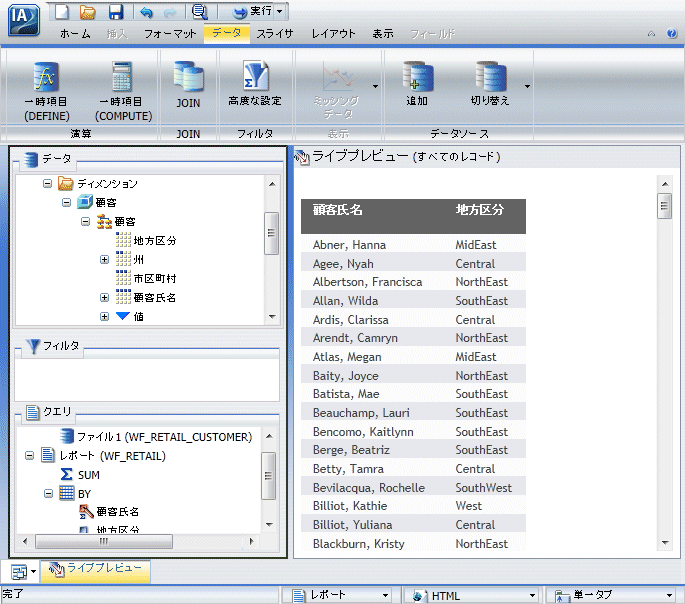Screen dimensions: 685x604
Task: Click the preview pane scrollbar down arrow
Action: point(665,543)
